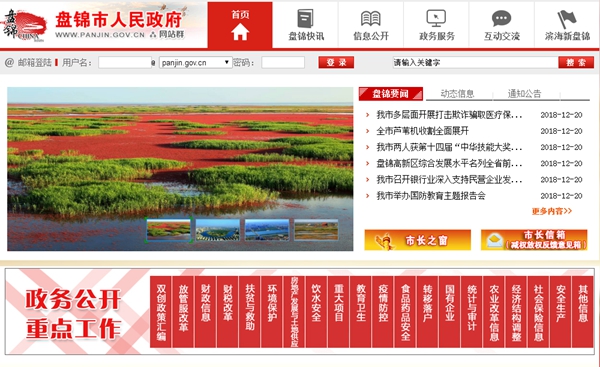The width and height of the screenshot is (600, 367).
Task: Open the 房地产发展与土地供应 column
Action: [x=294, y=312]
